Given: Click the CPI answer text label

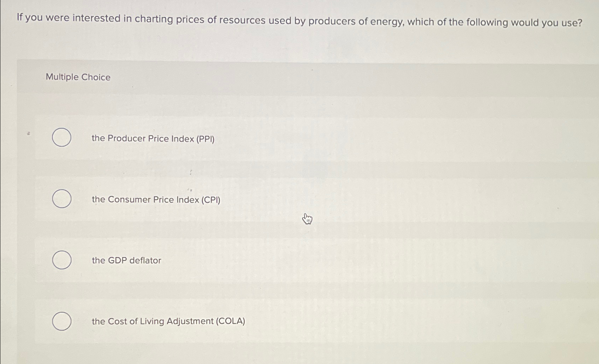Looking at the screenshot, I should (156, 200).
